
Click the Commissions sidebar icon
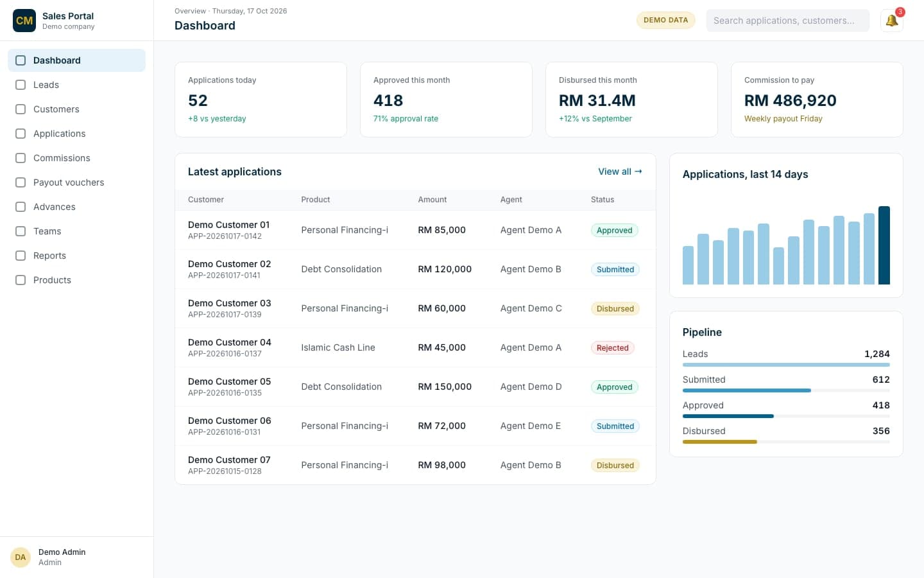(21, 158)
